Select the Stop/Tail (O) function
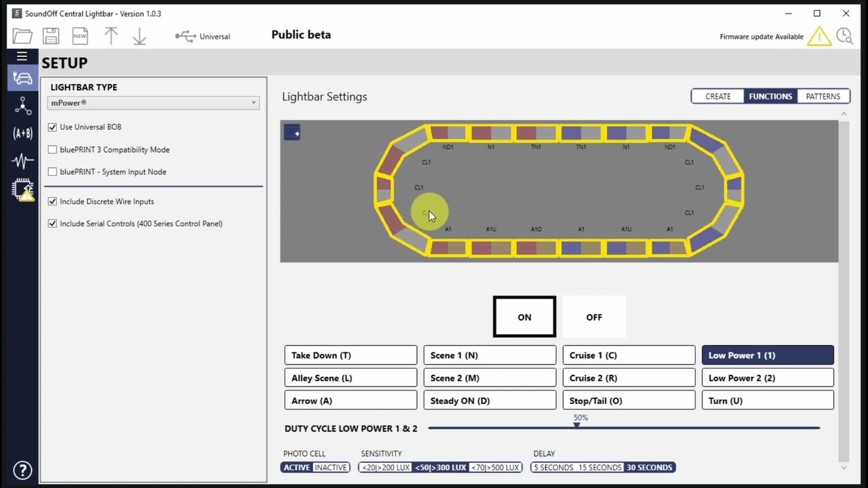 tap(629, 401)
